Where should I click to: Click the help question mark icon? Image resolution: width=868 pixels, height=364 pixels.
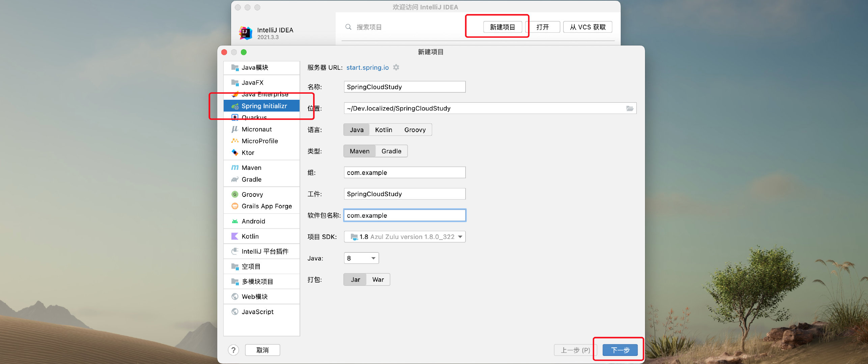tap(233, 350)
